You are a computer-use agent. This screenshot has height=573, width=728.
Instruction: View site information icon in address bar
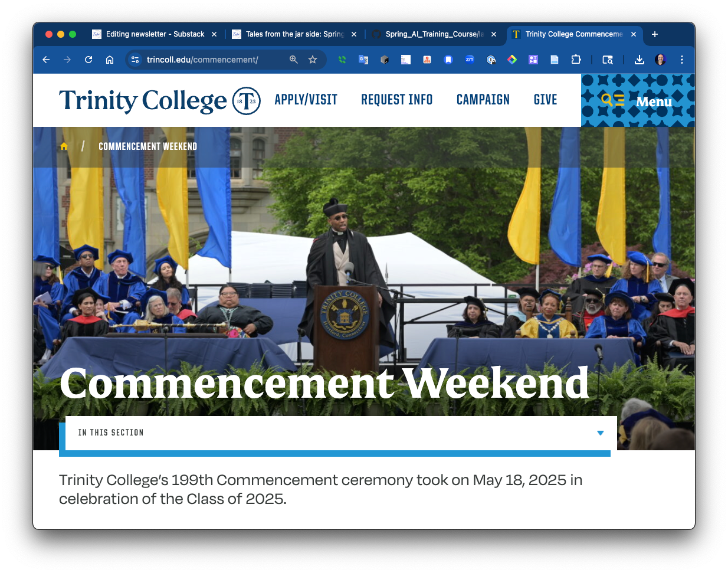(x=135, y=60)
